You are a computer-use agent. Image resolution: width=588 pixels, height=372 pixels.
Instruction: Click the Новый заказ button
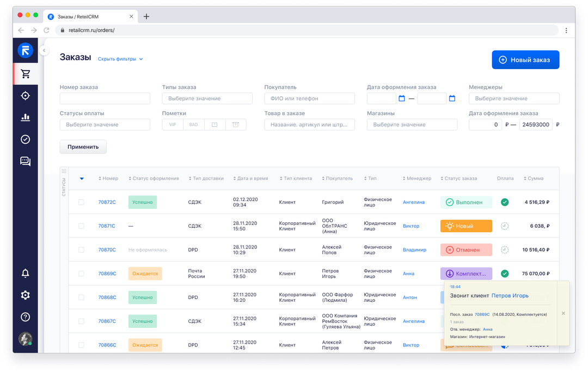click(525, 60)
